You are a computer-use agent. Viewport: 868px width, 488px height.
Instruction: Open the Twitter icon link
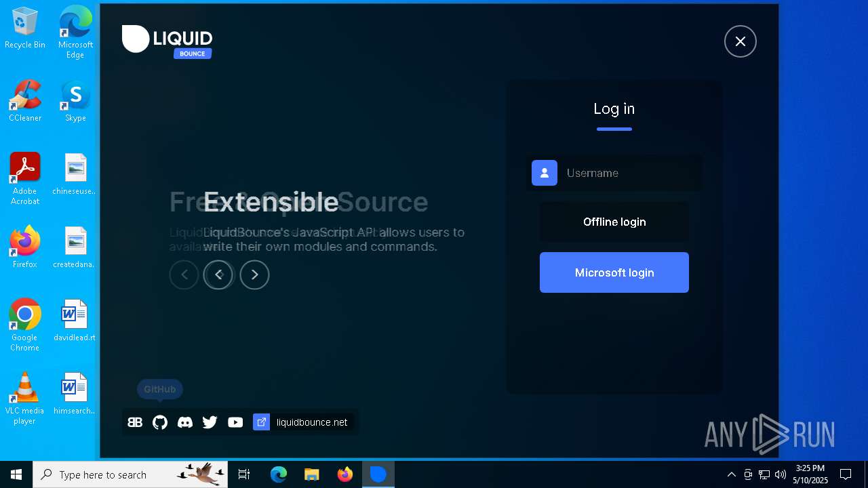[210, 422]
